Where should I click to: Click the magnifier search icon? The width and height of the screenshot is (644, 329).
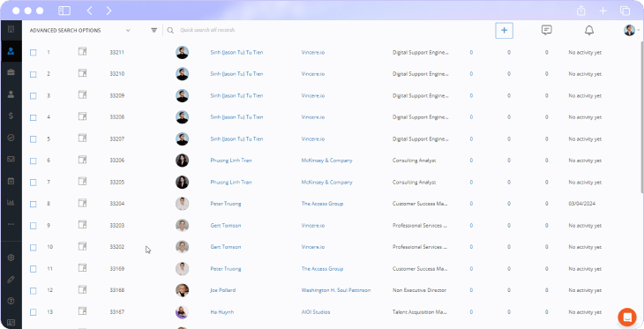pos(170,30)
